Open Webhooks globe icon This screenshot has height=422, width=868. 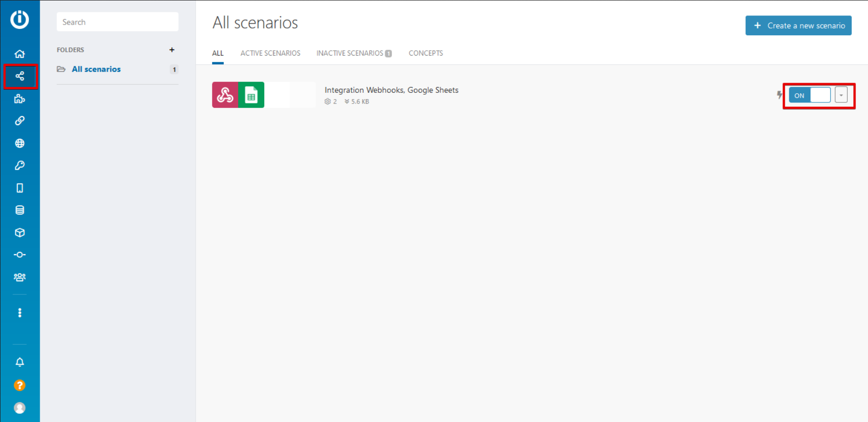click(20, 143)
